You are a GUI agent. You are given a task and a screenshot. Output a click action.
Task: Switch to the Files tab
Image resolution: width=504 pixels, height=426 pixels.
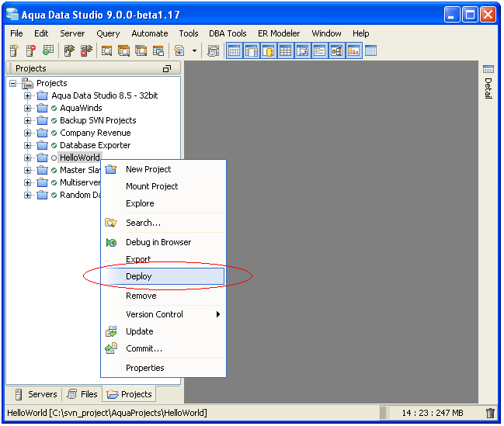(x=82, y=394)
